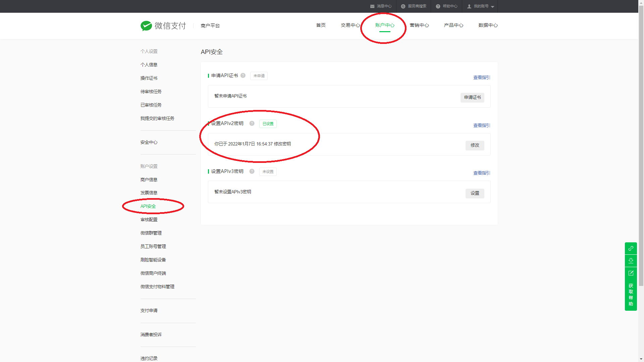Viewport: 644px width, 362px height.
Task: Click help icon beside 设置APIv3密钥
Action: (x=252, y=171)
